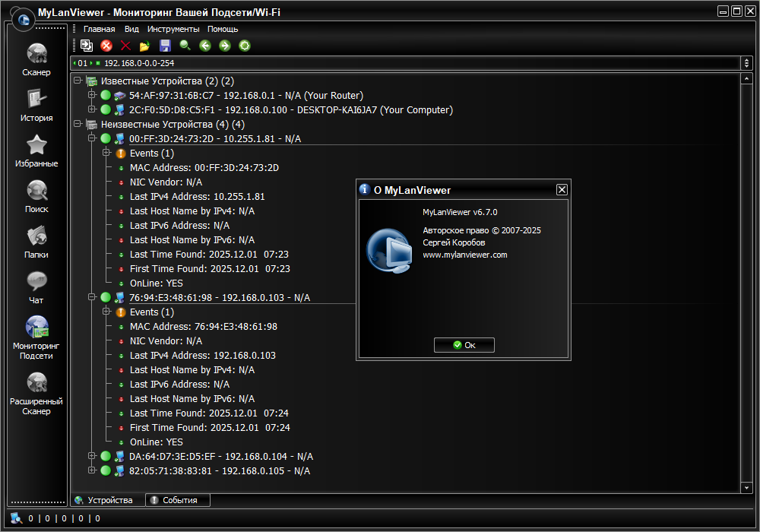Click the magnifier search toolbar icon
Image resolution: width=760 pixels, height=532 pixels.
[185, 46]
